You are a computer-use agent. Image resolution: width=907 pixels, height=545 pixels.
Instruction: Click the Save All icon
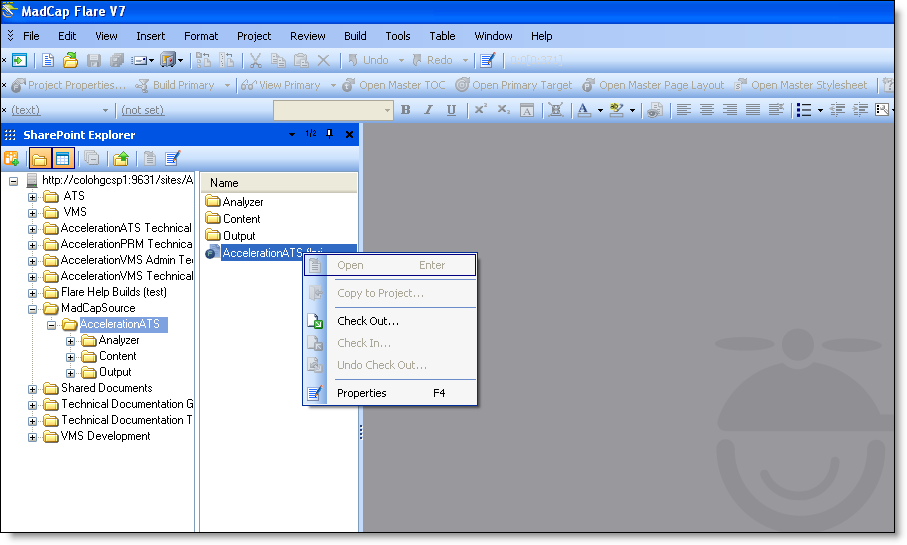click(117, 60)
